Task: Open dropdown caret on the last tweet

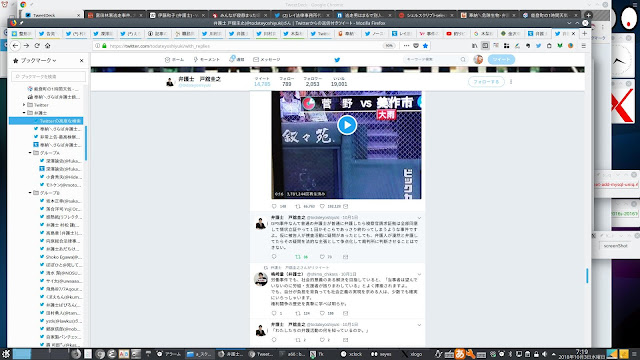Action: pos(419,325)
